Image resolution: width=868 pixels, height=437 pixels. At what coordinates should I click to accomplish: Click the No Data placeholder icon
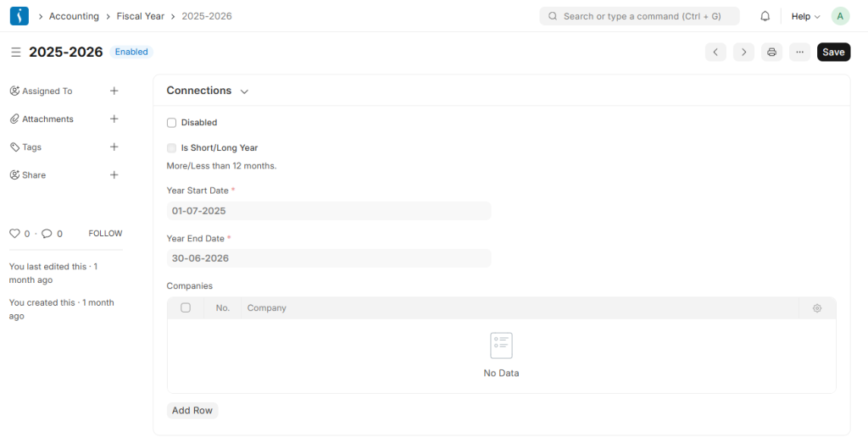501,346
